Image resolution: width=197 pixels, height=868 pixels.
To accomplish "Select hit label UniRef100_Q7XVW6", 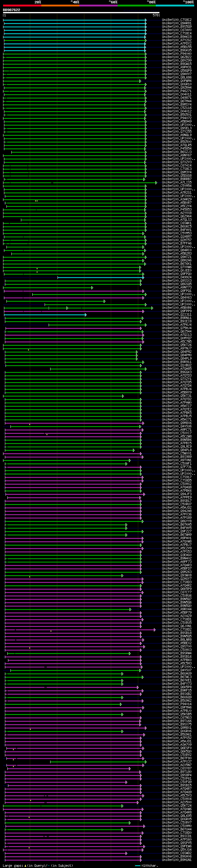I will tap(177, 267).
